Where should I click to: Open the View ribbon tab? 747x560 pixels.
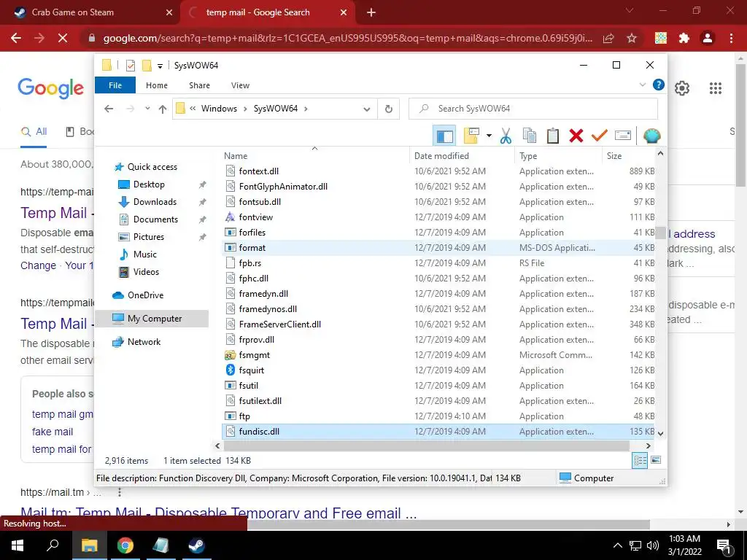coord(240,85)
